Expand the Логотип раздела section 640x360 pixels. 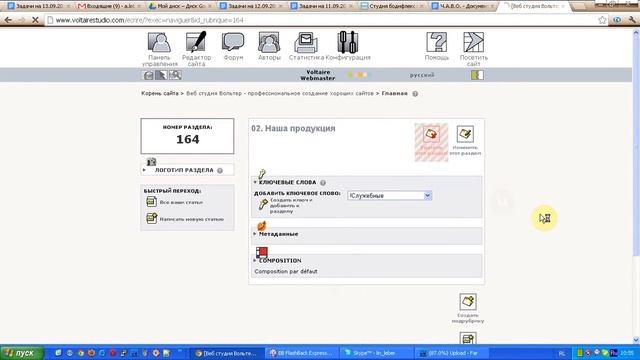tap(144, 170)
